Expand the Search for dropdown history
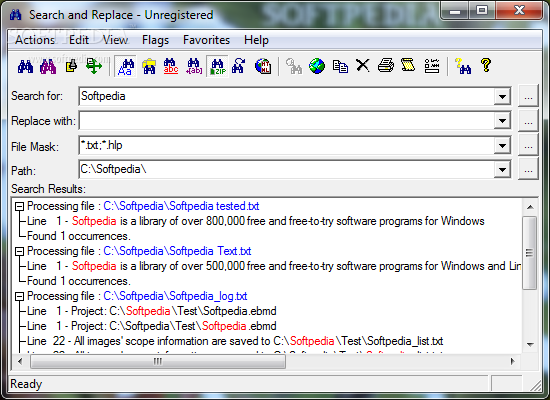 point(502,96)
